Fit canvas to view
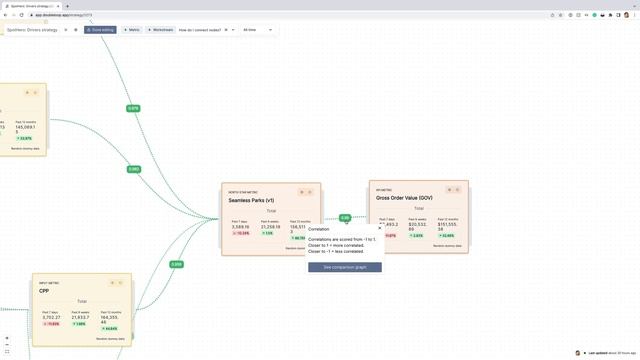Screen dimensions: 640x360 pos(7,351)
